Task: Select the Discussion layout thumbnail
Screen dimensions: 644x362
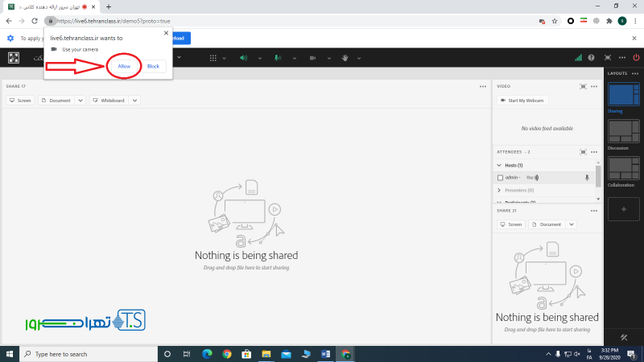Action: (624, 131)
